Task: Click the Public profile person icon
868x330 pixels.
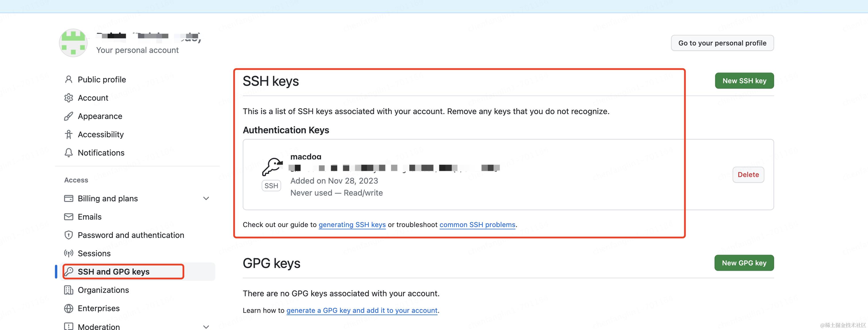Action: [68, 79]
